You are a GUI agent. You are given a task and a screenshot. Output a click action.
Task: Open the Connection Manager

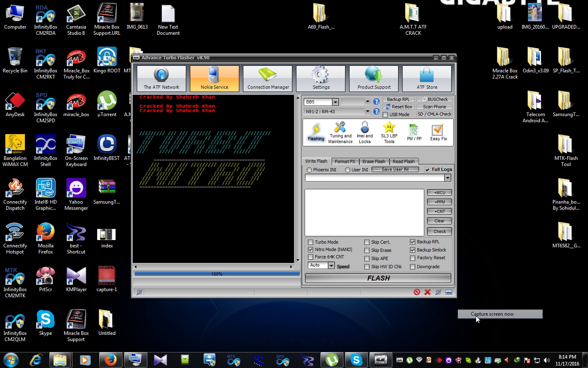268,79
